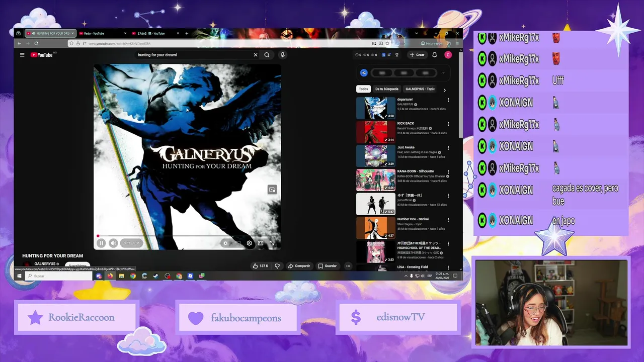
Task: Open the account avatar menu
Action: click(x=448, y=55)
